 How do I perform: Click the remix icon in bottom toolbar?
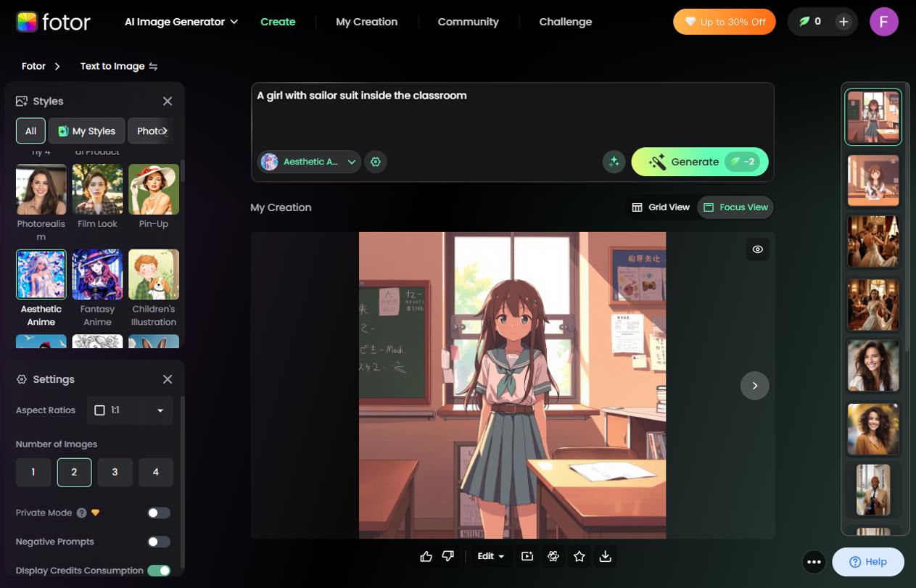click(553, 556)
